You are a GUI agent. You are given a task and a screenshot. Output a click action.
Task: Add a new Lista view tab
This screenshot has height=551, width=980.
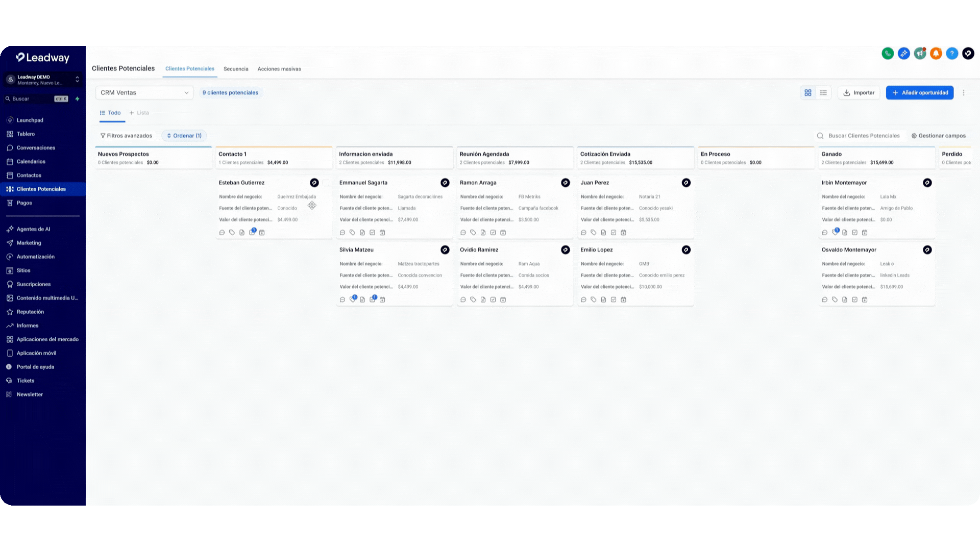click(139, 113)
